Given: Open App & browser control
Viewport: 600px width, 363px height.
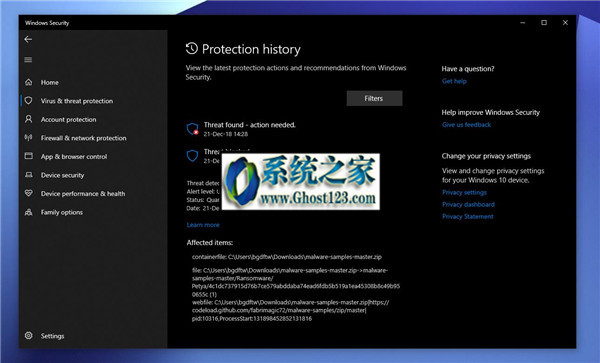Looking at the screenshot, I should [74, 156].
